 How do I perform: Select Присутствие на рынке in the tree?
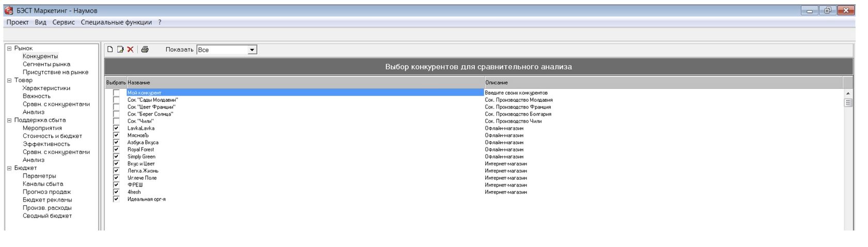click(x=55, y=72)
